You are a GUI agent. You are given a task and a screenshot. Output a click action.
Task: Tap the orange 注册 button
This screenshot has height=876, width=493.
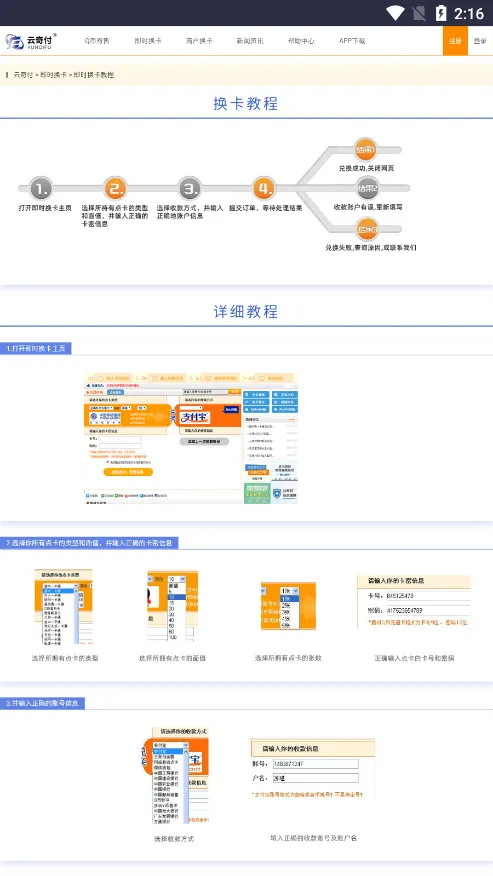tap(455, 41)
